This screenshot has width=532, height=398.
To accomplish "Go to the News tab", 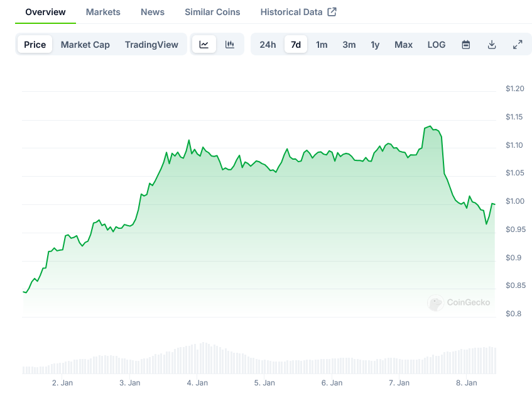I will pos(153,12).
